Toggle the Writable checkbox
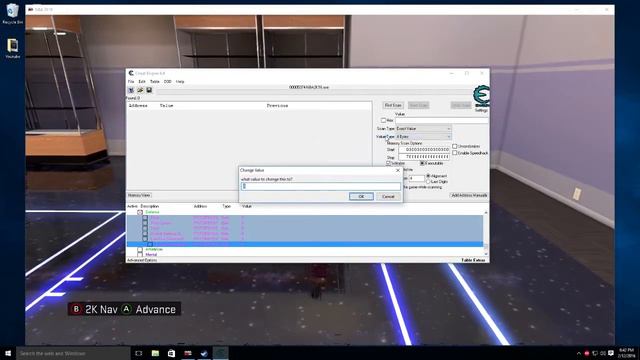The width and height of the screenshot is (640, 360). (x=389, y=163)
